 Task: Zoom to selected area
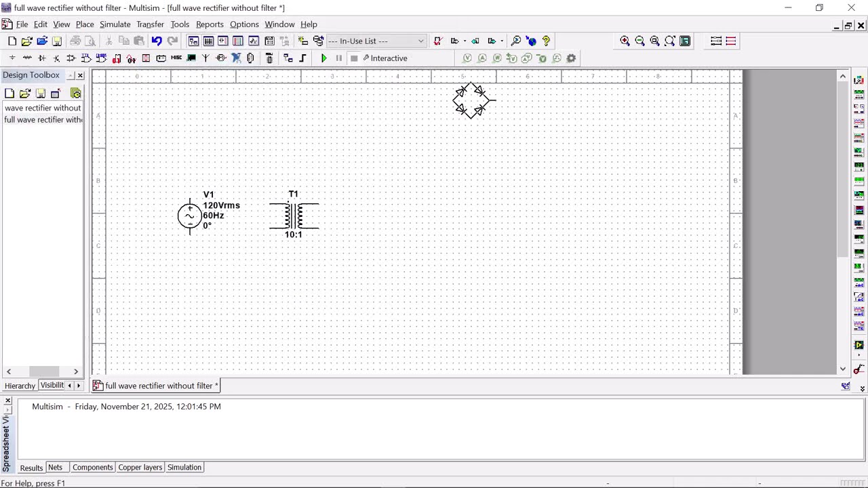point(655,41)
